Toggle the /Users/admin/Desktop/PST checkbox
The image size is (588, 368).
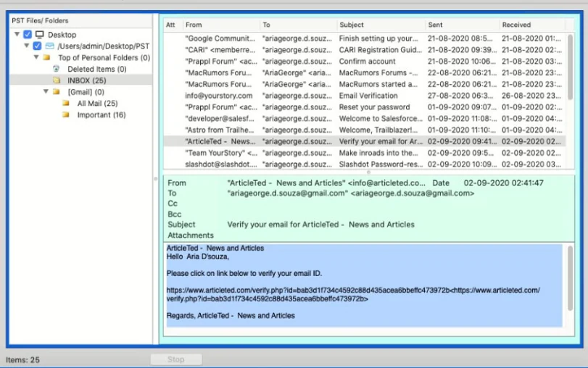(37, 46)
